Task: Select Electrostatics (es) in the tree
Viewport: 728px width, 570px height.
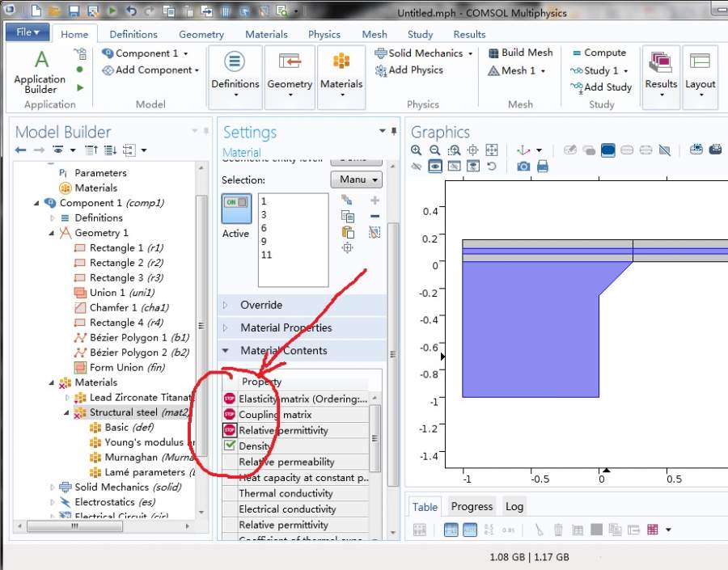Action: pos(108,502)
